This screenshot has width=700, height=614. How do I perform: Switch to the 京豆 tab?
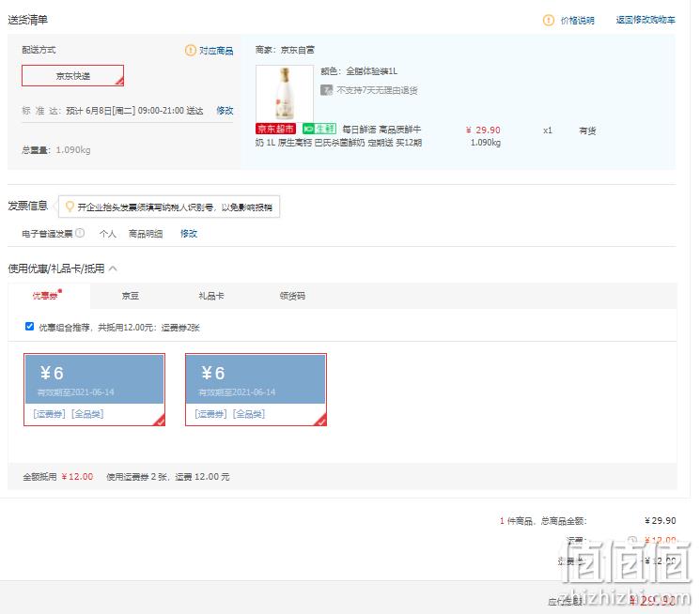pos(131,296)
